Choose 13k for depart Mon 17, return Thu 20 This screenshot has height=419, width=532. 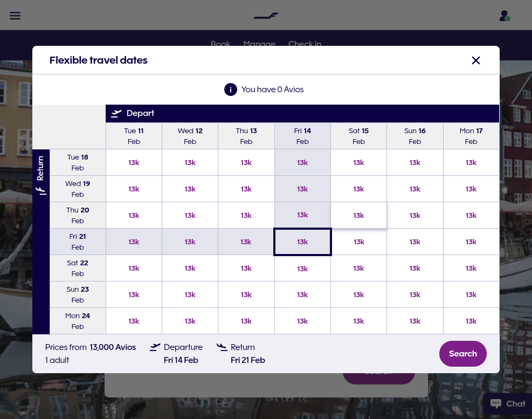click(x=471, y=215)
